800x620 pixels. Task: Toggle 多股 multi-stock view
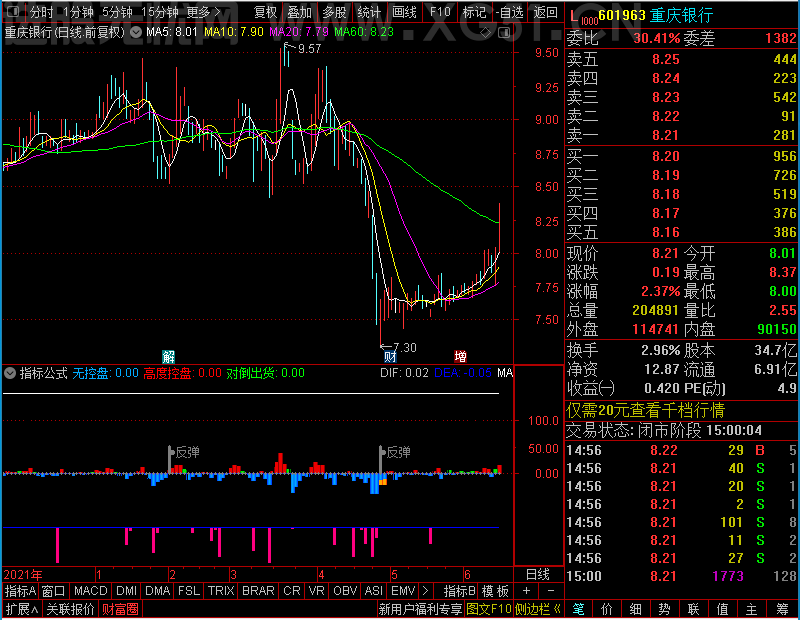click(x=334, y=11)
